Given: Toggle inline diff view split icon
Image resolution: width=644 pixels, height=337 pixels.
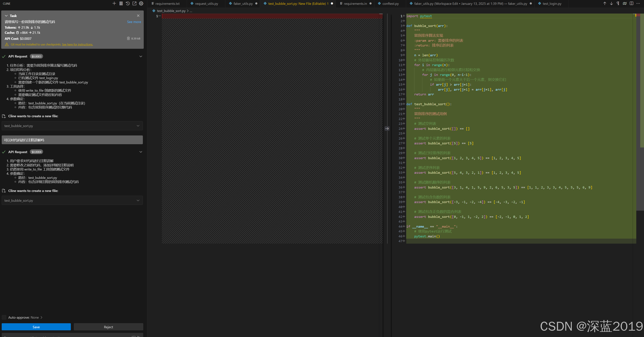Looking at the screenshot, I should click(631, 3).
